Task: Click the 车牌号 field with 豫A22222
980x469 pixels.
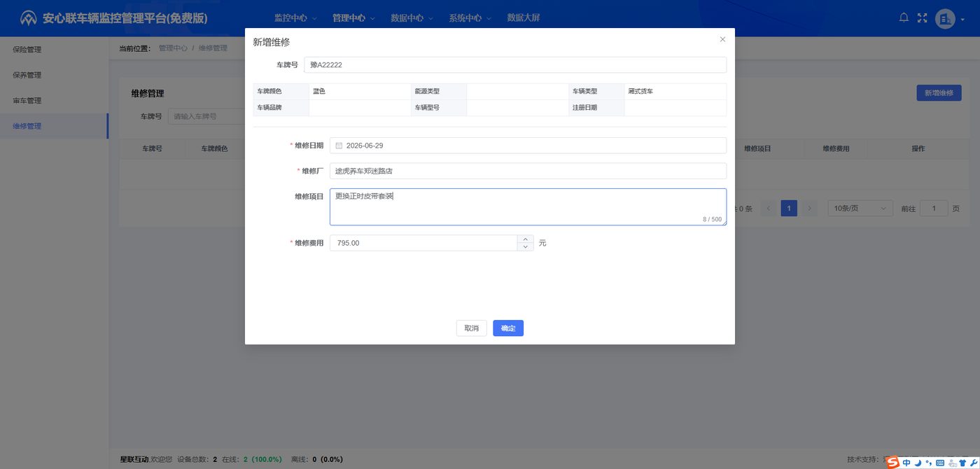Action: click(x=515, y=65)
